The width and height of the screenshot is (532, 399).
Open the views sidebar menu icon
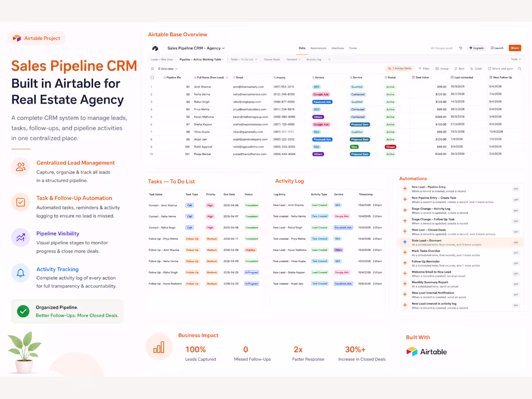point(152,69)
